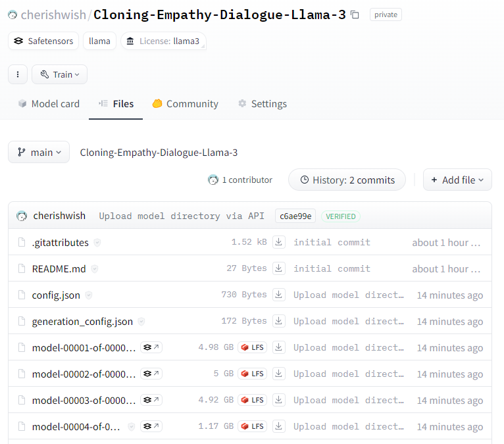Viewport: 504px width, 444px height.
Task: Open the Settings tab
Action: (263, 104)
